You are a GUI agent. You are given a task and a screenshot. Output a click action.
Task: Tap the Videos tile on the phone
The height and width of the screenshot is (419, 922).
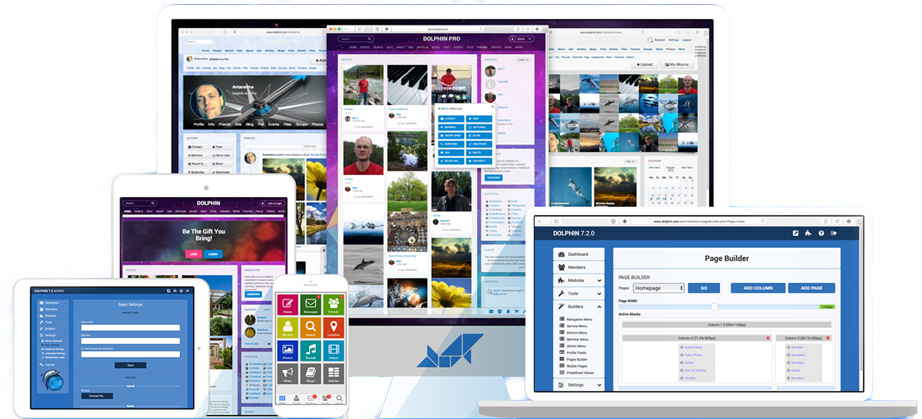click(x=333, y=351)
